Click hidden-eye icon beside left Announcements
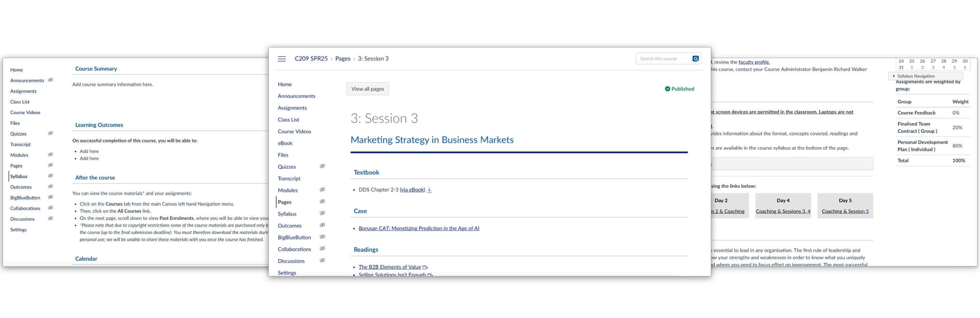 [51, 80]
